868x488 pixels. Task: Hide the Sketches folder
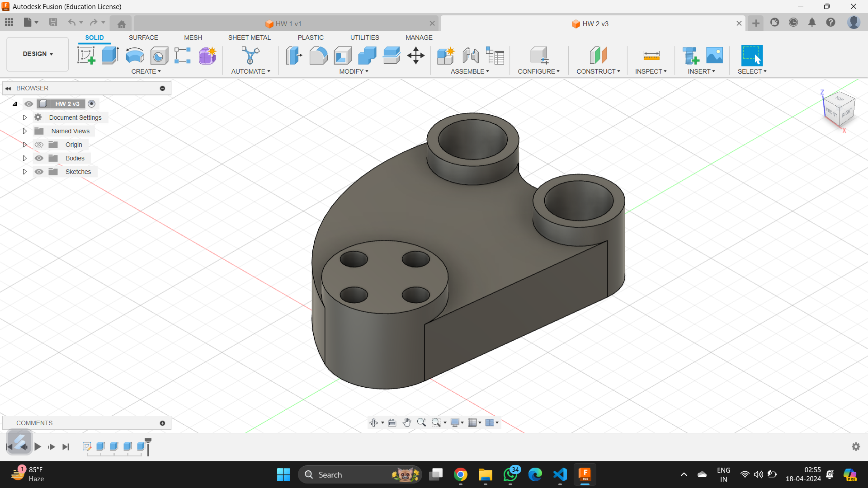[x=39, y=172]
